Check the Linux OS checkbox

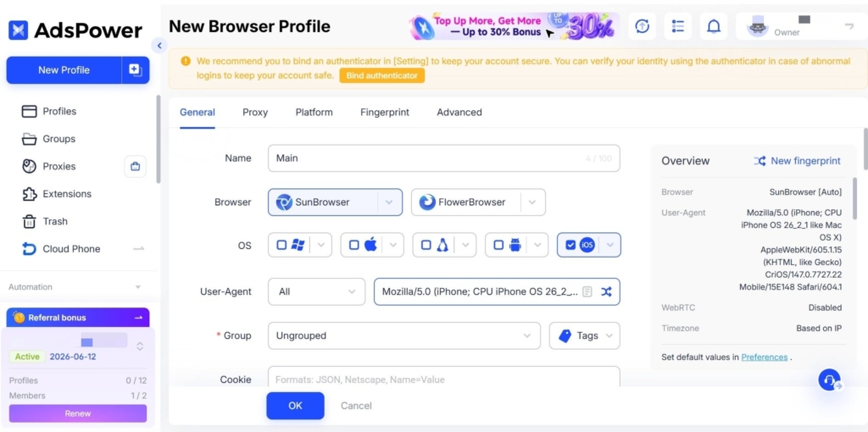pyautogui.click(x=426, y=245)
